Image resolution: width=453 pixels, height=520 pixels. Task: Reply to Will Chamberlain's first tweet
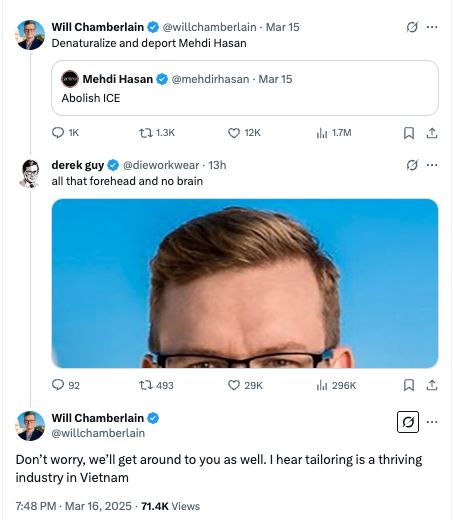click(x=65, y=133)
